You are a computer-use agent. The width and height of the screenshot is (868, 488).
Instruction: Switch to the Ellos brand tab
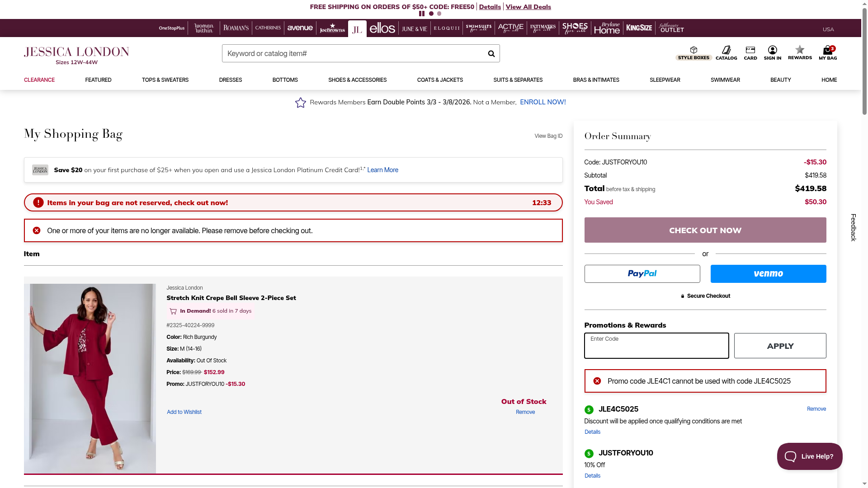click(382, 28)
